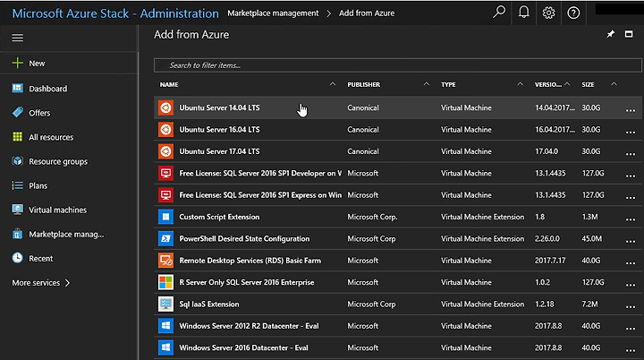Click the Offers tag icon

(x=17, y=112)
